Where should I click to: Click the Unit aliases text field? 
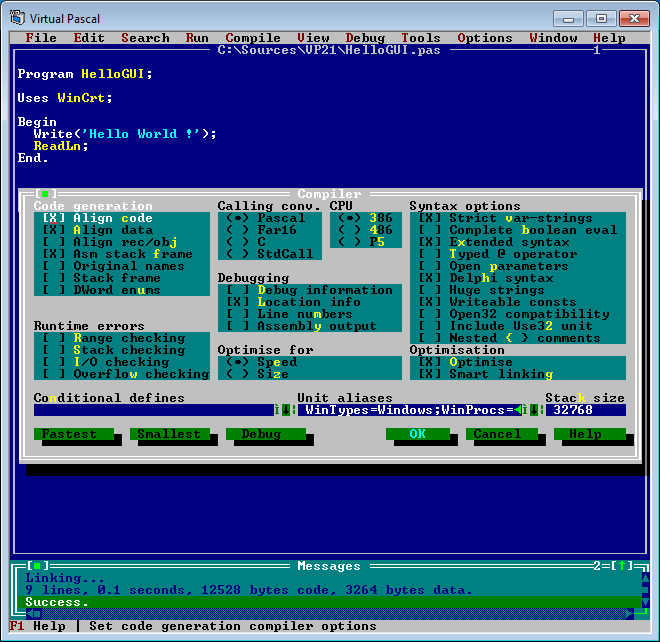410,410
